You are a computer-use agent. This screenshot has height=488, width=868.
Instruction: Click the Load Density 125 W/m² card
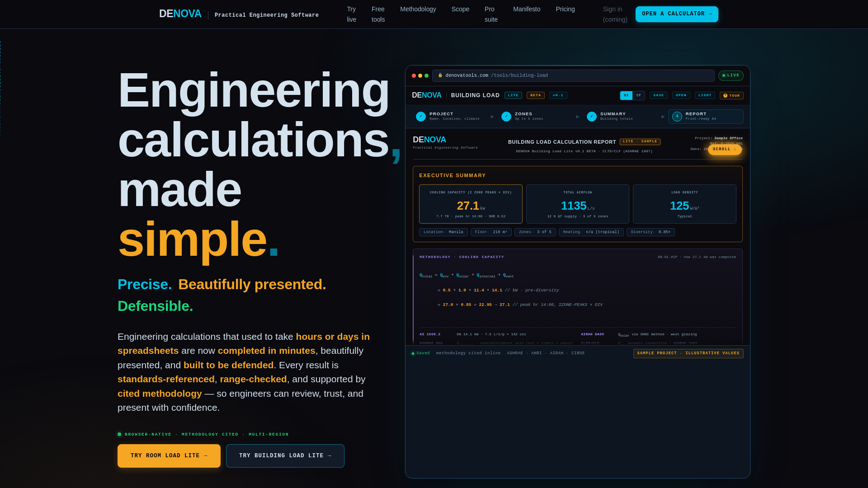click(684, 204)
